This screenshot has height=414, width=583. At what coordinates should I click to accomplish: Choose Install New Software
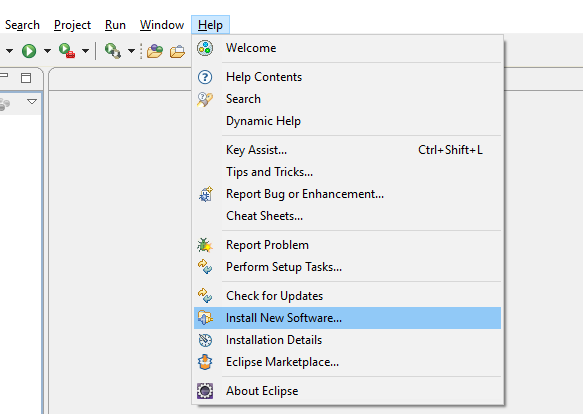(347, 318)
